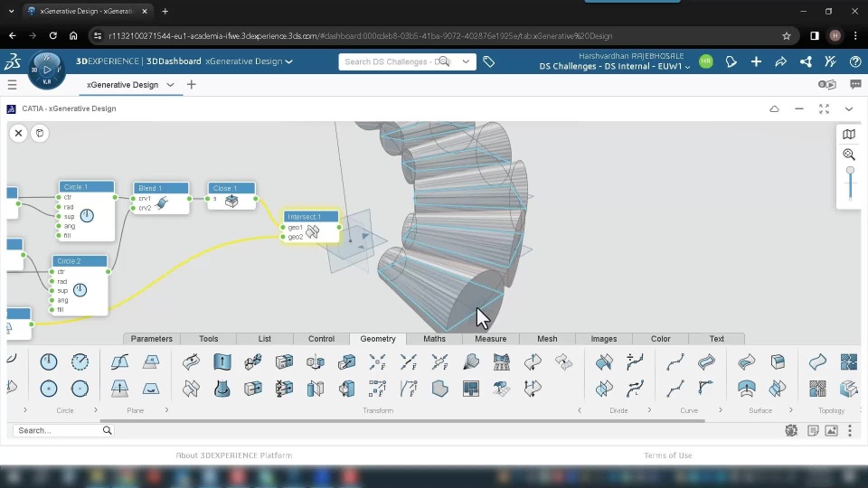The height and width of the screenshot is (488, 868).
Task: Switch to the Tools tab
Action: [209, 339]
